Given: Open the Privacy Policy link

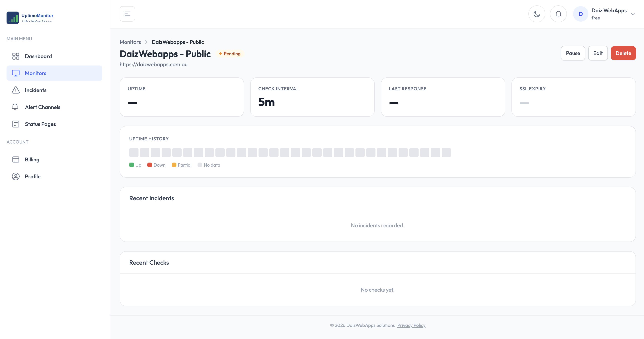Looking at the screenshot, I should coord(411,325).
